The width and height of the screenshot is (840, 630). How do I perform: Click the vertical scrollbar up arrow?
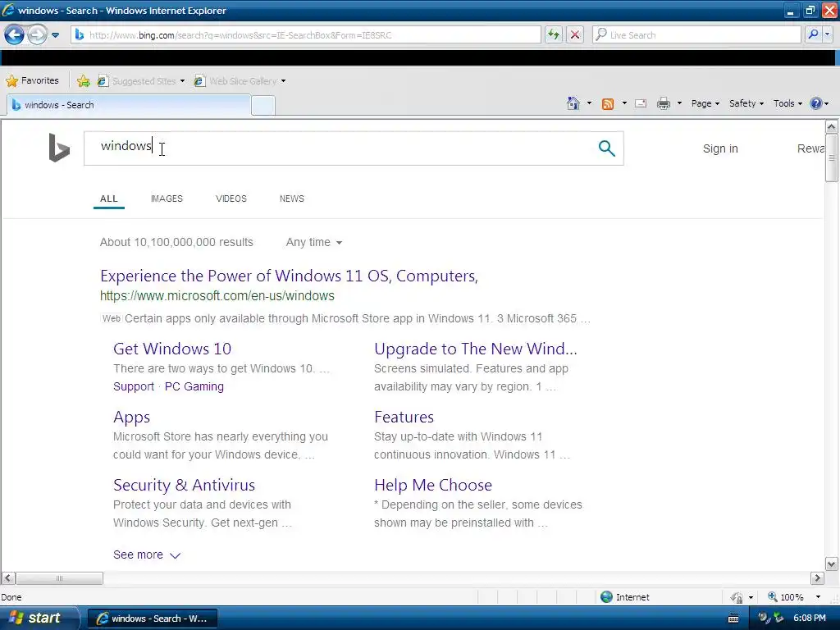(832, 127)
